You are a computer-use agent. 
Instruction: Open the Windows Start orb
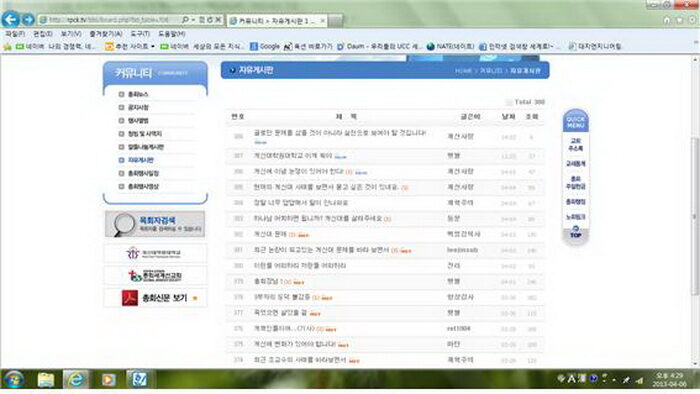click(13, 380)
